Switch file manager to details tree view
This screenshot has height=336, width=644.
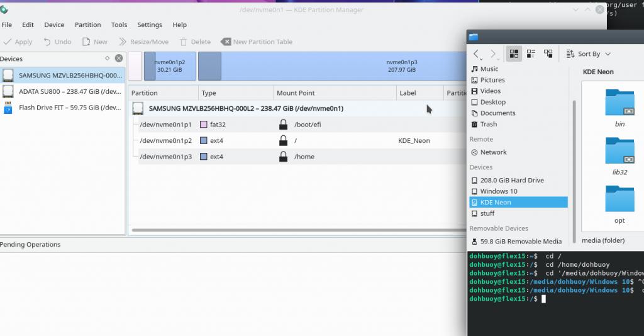tap(548, 54)
